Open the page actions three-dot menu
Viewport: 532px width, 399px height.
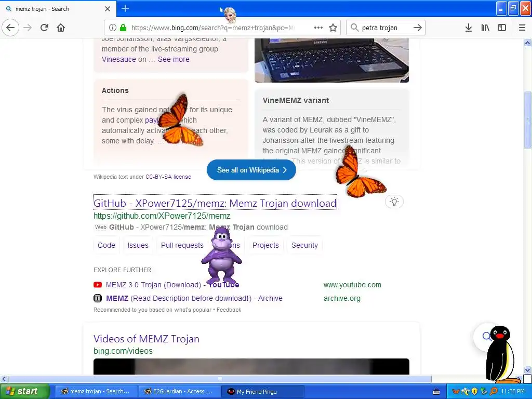tap(318, 28)
